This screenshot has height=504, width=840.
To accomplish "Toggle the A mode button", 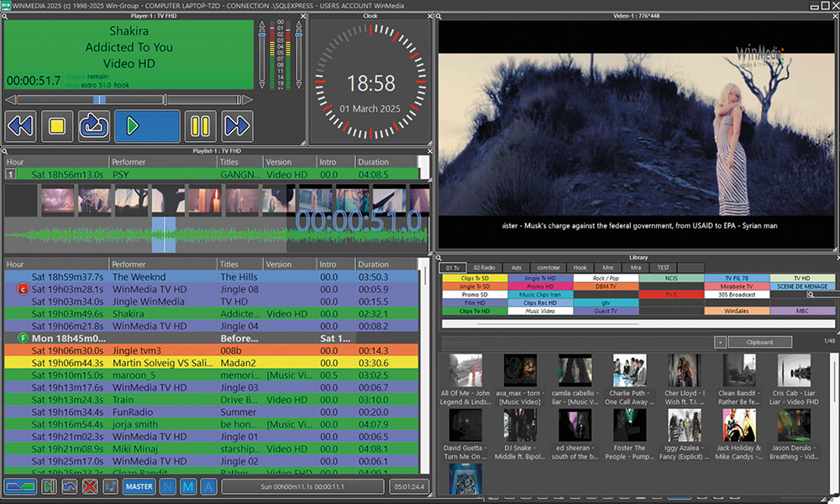I will (207, 487).
